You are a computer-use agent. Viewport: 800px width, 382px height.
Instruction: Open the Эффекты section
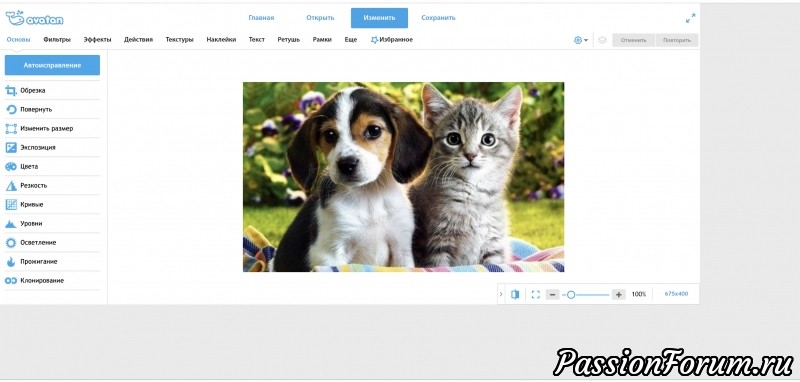pos(97,39)
